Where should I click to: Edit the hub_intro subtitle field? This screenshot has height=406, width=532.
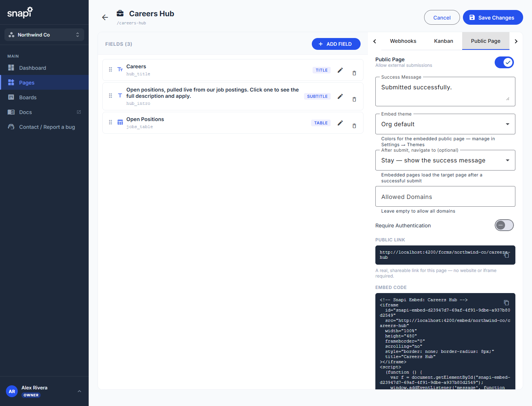click(340, 96)
